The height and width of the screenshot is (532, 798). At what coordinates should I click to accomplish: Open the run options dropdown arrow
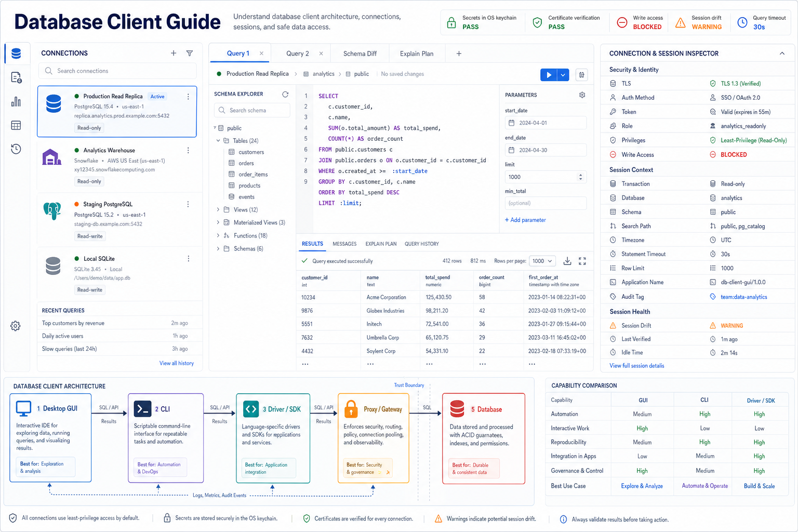tap(563, 75)
